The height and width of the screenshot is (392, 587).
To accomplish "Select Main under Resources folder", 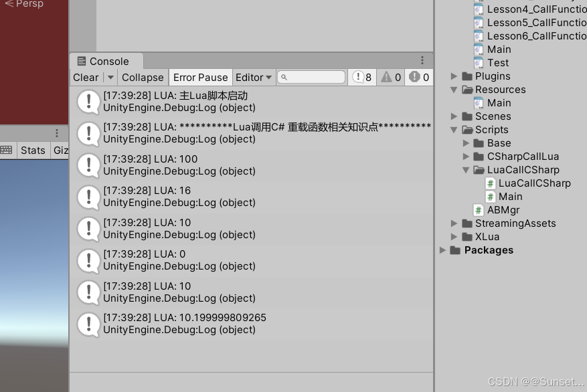I will coord(499,103).
